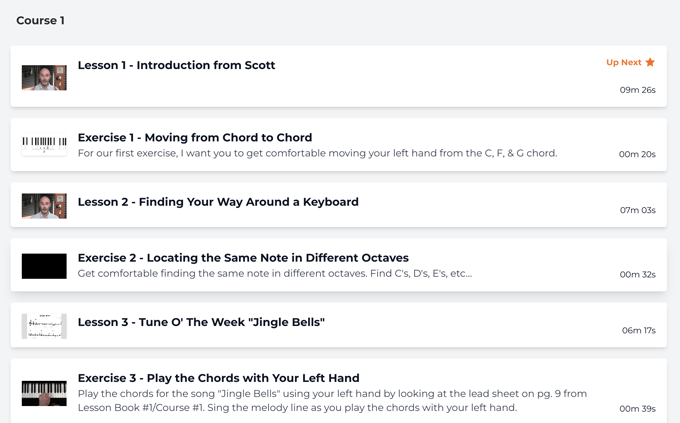This screenshot has width=680, height=423.
Task: Click the 09m 26s duration of Lesson 1
Action: (x=638, y=90)
